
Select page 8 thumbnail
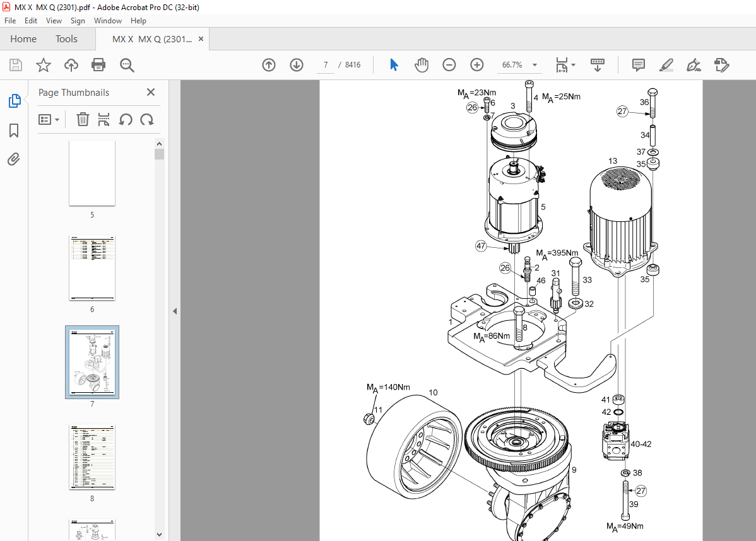click(x=92, y=457)
